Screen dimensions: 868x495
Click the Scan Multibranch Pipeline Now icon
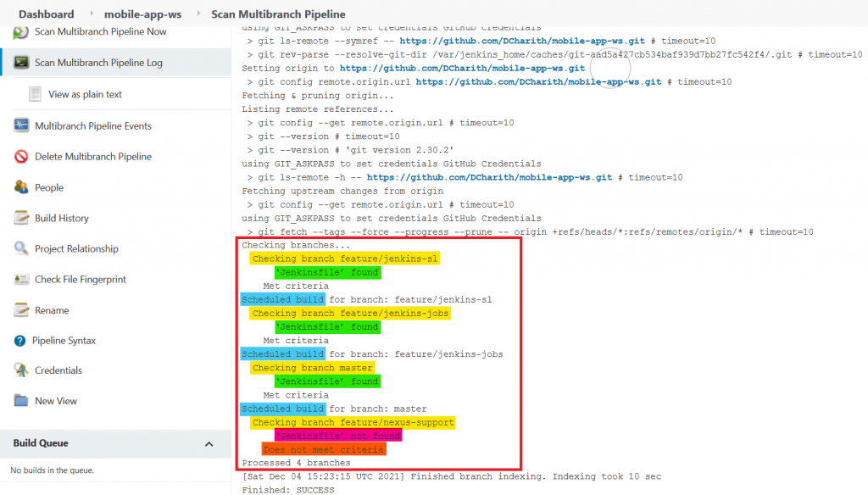[x=21, y=32]
